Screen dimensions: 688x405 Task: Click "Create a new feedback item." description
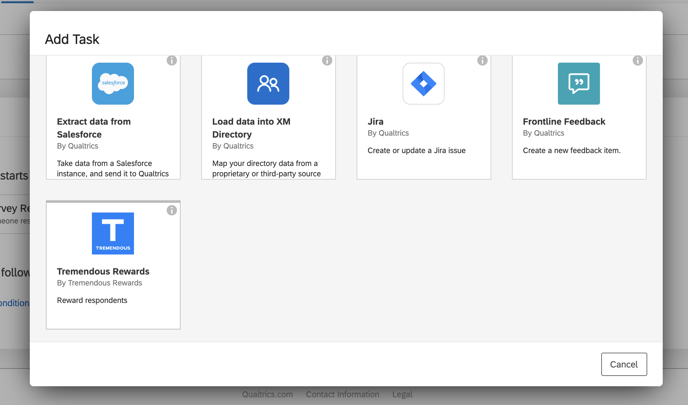click(572, 151)
